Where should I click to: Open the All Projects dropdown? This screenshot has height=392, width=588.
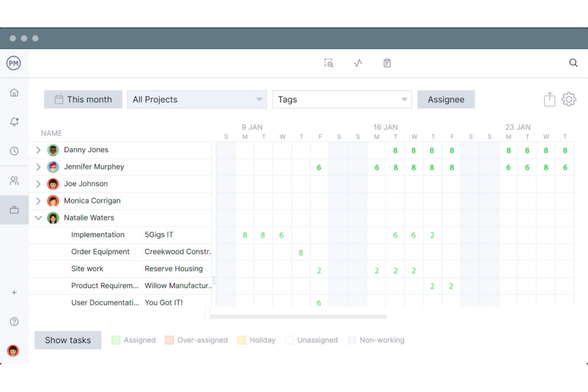pyautogui.click(x=197, y=99)
